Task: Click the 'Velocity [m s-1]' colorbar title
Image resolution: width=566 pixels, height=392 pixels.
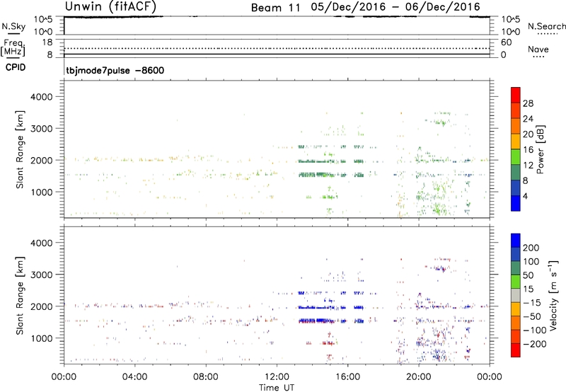Action: coord(553,296)
